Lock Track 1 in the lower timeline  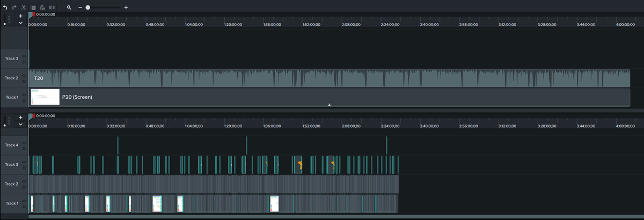tap(24, 206)
